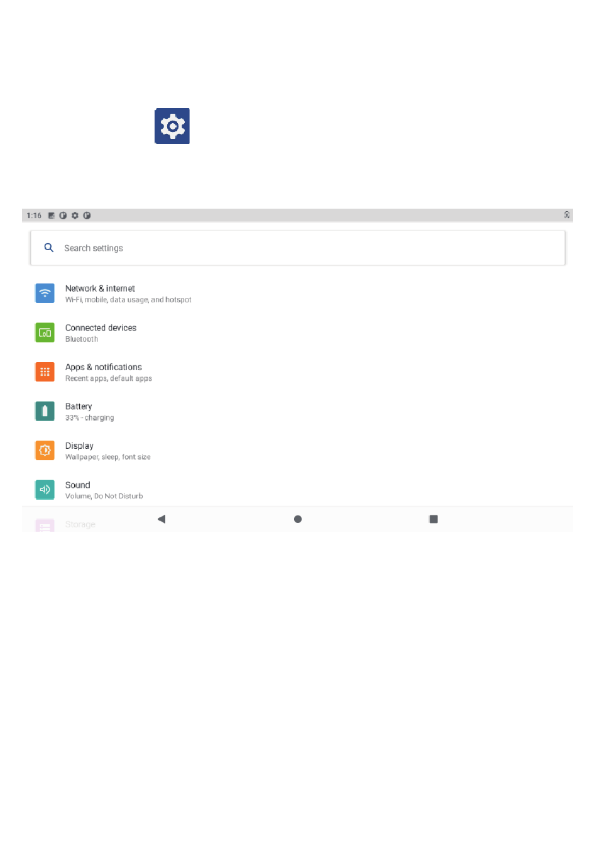This screenshot has width=597, height=868.
Task: Click the Network & internet Wi-Fi icon
Action: (45, 294)
